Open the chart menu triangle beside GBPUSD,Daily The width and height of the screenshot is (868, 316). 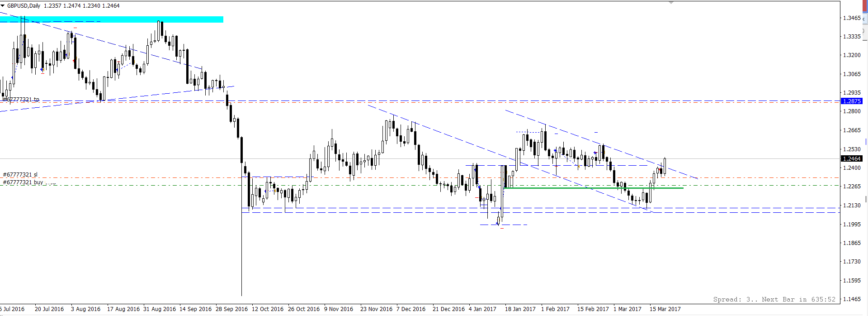pyautogui.click(x=3, y=6)
